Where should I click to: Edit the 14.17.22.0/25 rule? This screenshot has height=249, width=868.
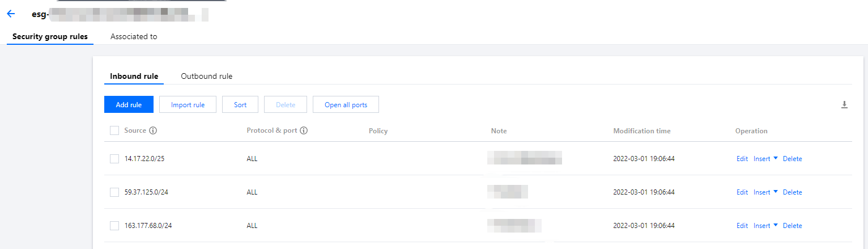(x=742, y=159)
